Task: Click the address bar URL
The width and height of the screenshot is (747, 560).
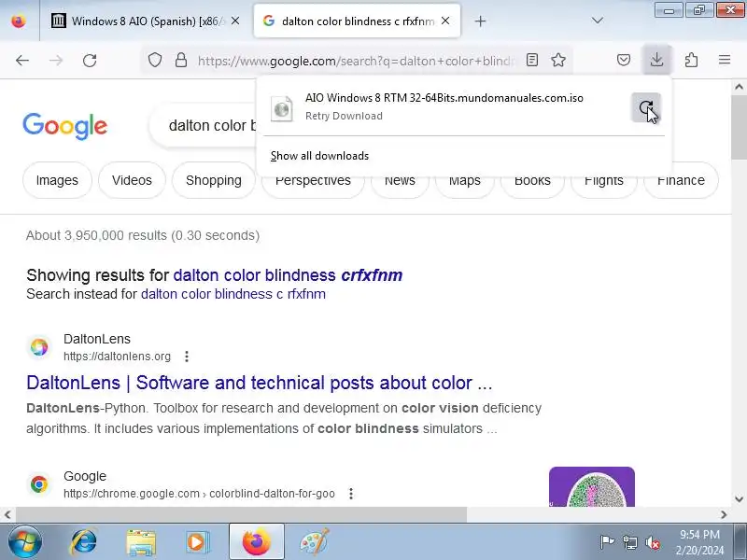Action: coord(356,61)
